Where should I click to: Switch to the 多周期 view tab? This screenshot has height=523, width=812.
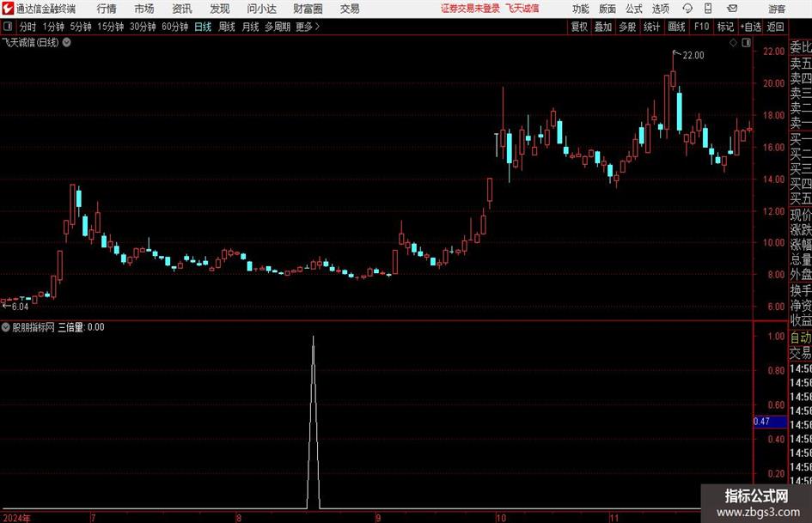278,27
